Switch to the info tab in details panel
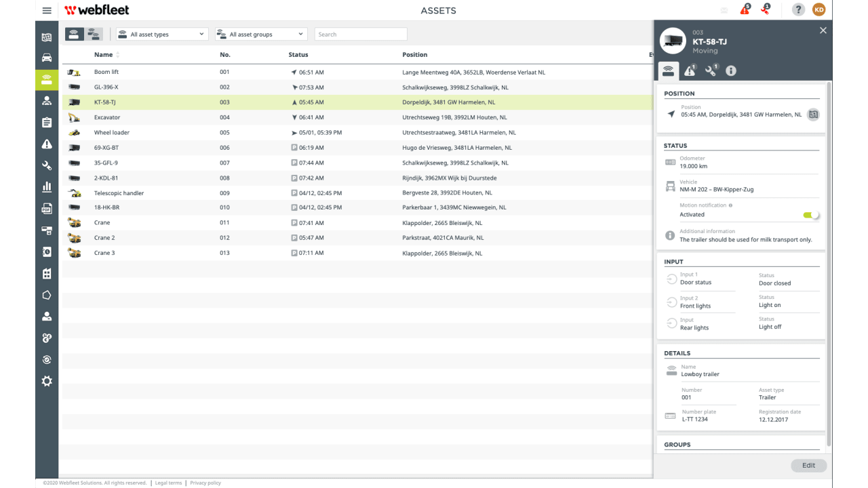Screen dimensions: 868x488 tap(731, 70)
